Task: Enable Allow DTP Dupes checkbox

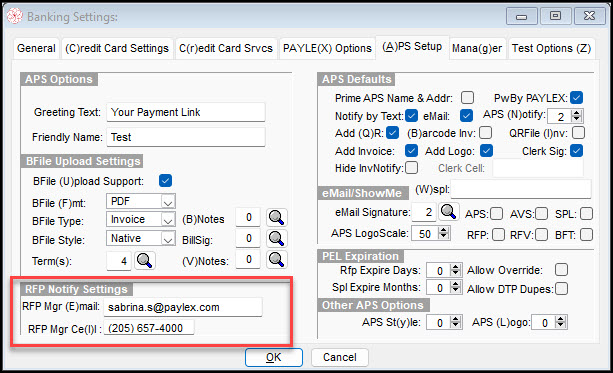Action: [561, 289]
